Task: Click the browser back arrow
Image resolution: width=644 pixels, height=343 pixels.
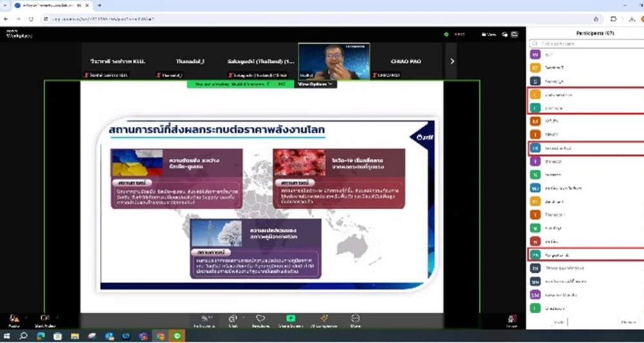Action: [x=6, y=19]
